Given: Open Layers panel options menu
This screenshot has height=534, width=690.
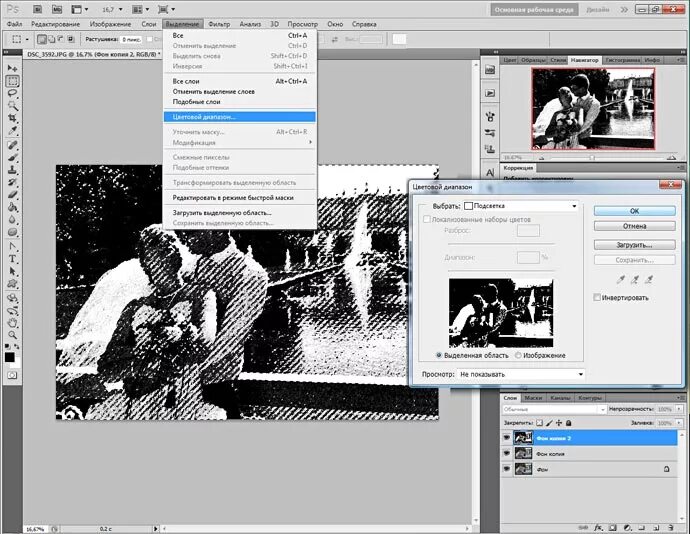Looking at the screenshot, I should pos(681,398).
